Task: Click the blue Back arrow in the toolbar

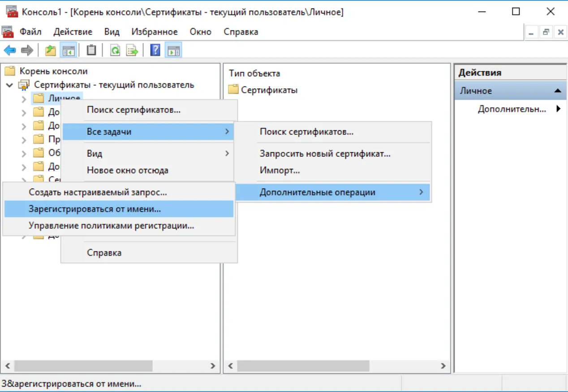Action: pos(10,50)
